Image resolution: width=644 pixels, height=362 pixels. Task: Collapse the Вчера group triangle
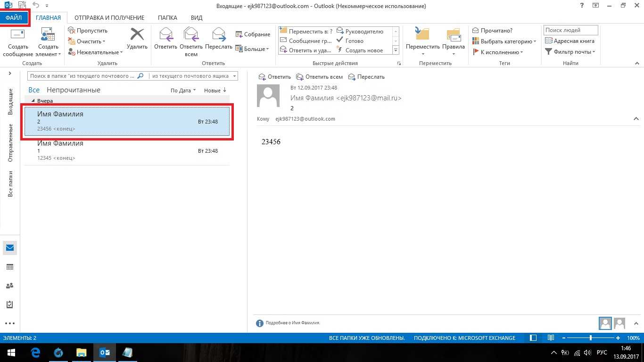tap(33, 101)
